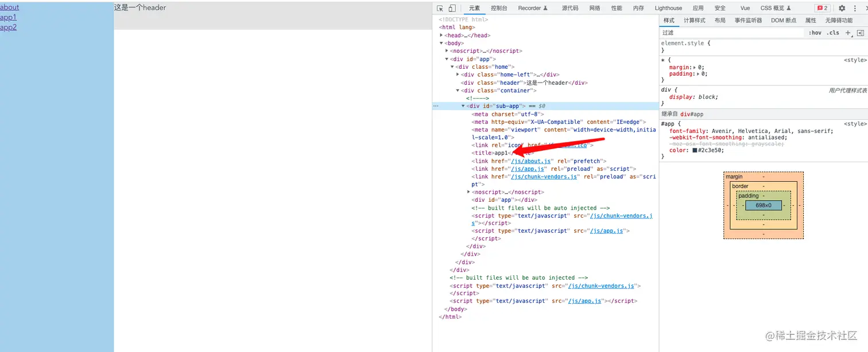Click the div#app link after 继承自
Image resolution: width=868 pixels, height=352 pixels.
pos(692,114)
